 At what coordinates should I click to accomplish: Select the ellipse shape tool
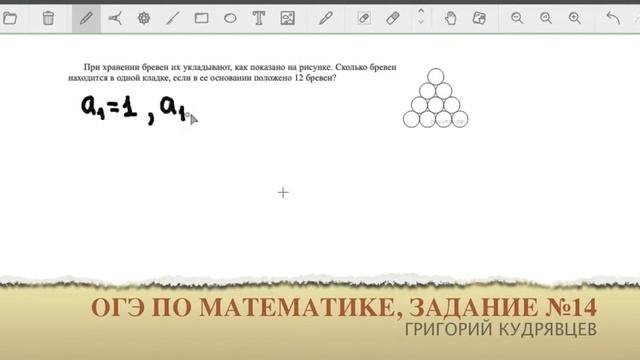click(230, 18)
